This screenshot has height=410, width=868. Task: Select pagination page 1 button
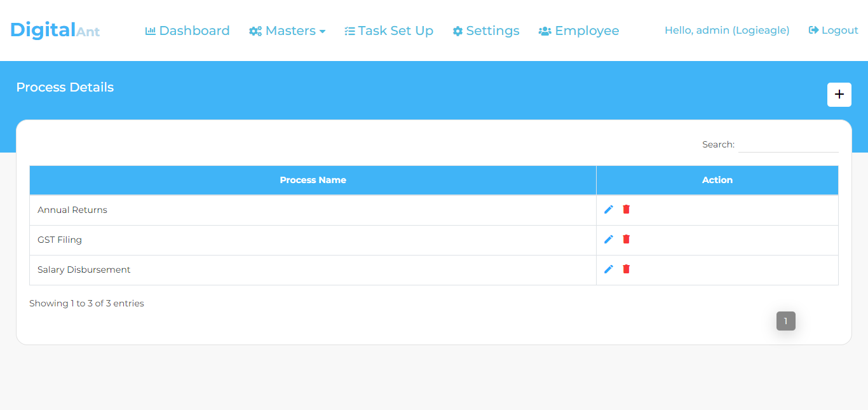785,321
